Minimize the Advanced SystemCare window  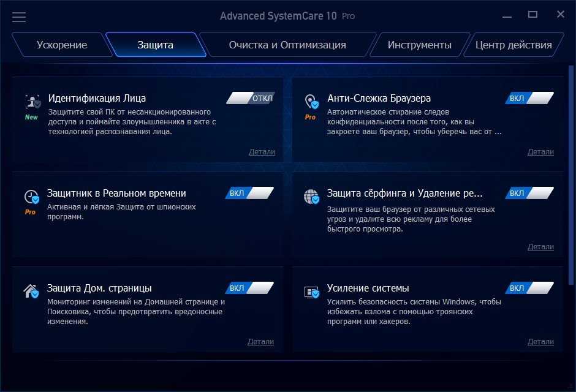[x=507, y=17]
